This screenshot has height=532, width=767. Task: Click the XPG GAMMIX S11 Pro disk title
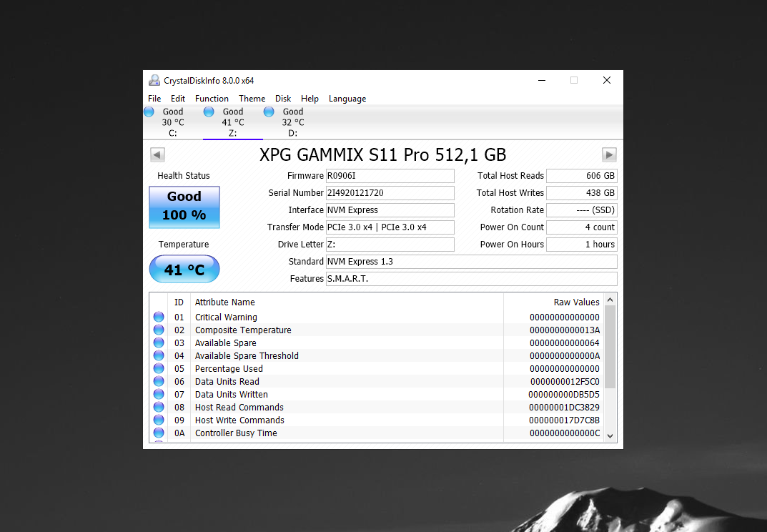coord(382,154)
